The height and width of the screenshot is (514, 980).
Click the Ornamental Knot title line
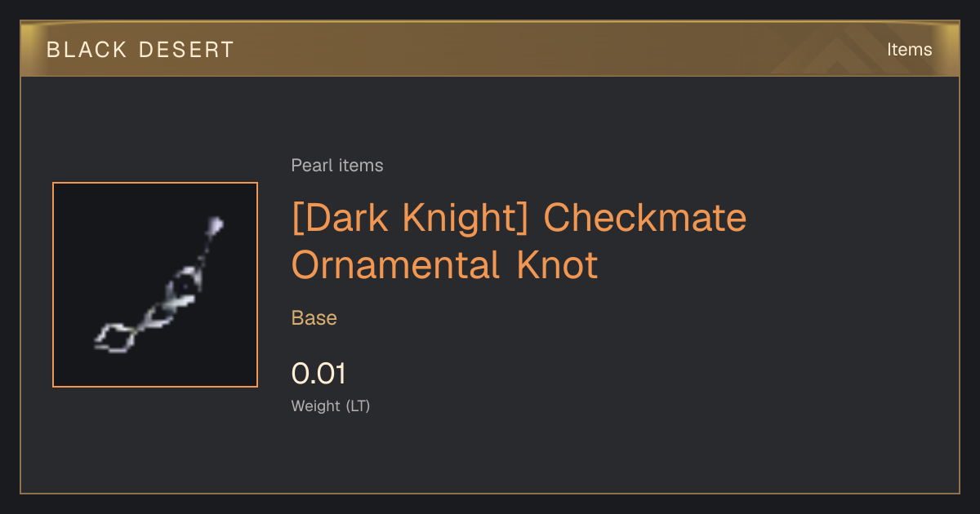point(445,265)
